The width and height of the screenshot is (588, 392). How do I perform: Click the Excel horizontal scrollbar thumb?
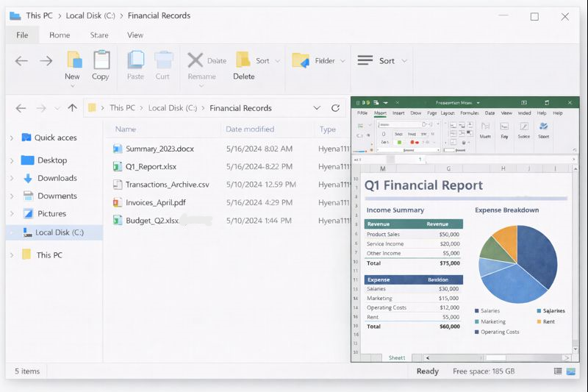(x=496, y=357)
